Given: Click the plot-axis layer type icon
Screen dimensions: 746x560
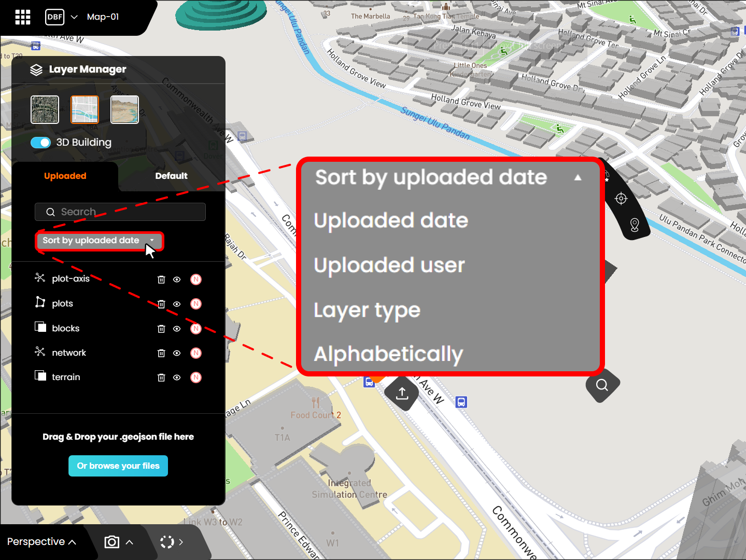Looking at the screenshot, I should click(x=40, y=278).
